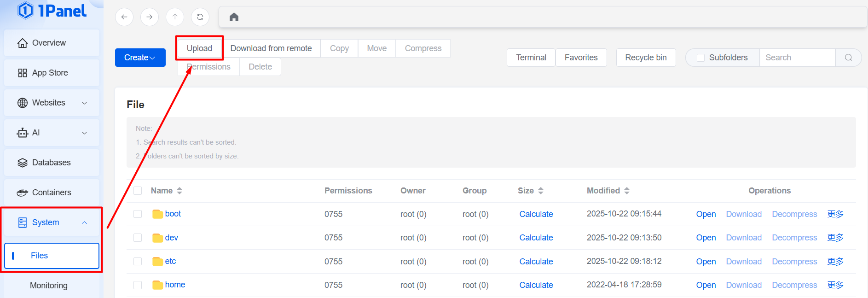This screenshot has width=868, height=298.
Task: Go up one directory level
Action: [175, 17]
